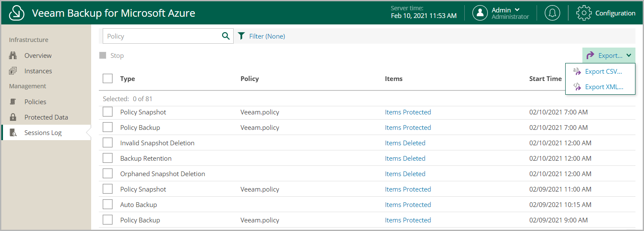Choose Export XML from menu

[x=598, y=87]
